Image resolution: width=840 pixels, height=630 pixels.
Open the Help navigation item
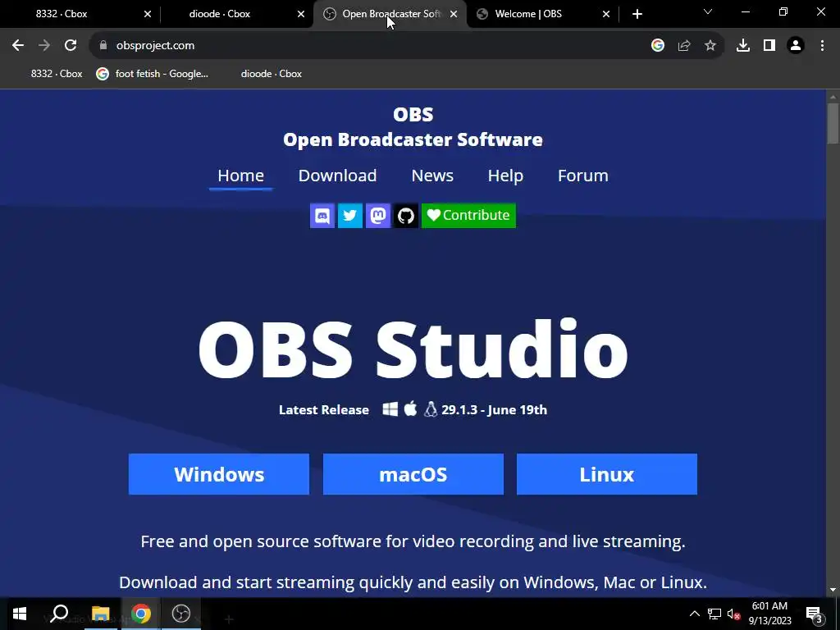[x=505, y=176]
